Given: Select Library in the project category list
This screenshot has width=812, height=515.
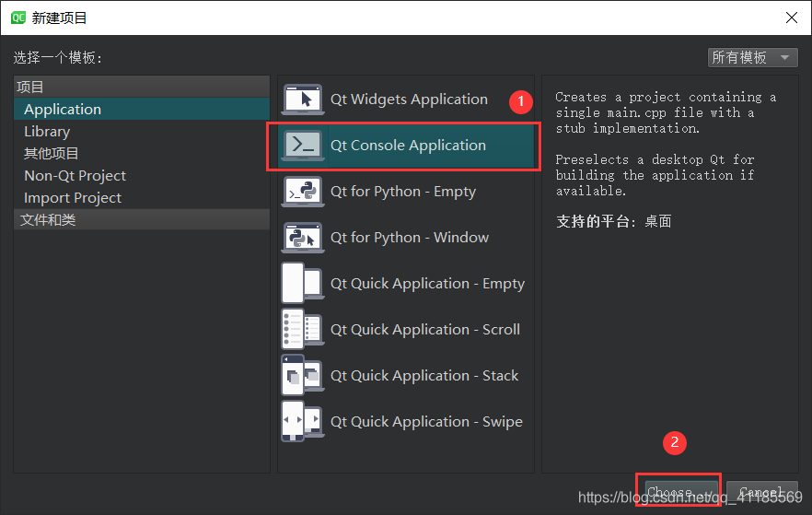Looking at the screenshot, I should [142, 132].
